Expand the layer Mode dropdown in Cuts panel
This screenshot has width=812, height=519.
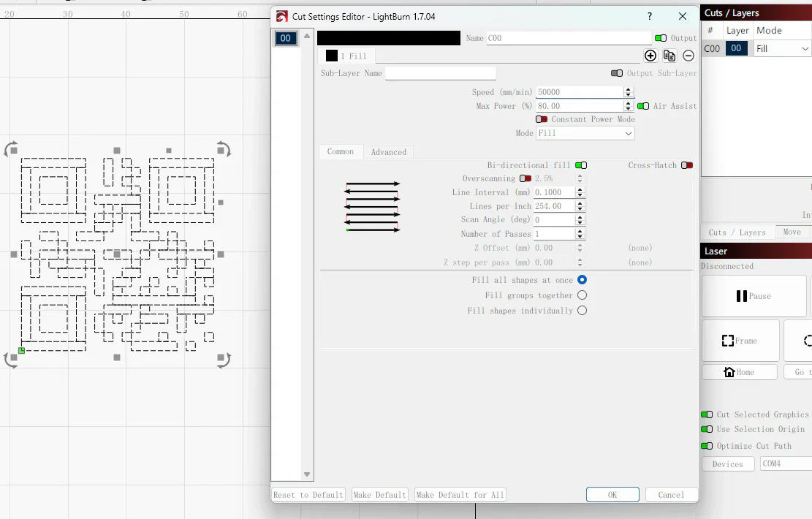(x=783, y=49)
